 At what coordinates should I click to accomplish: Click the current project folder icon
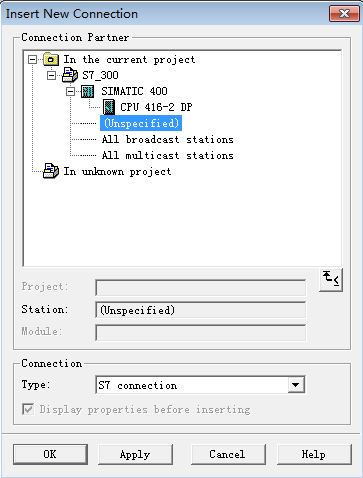pos(51,60)
